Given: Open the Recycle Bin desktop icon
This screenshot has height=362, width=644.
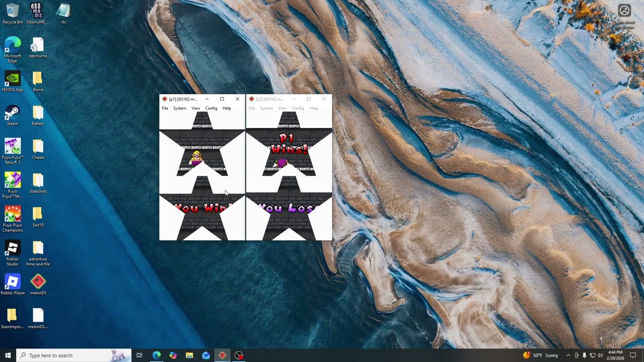Looking at the screenshot, I should point(13,14).
